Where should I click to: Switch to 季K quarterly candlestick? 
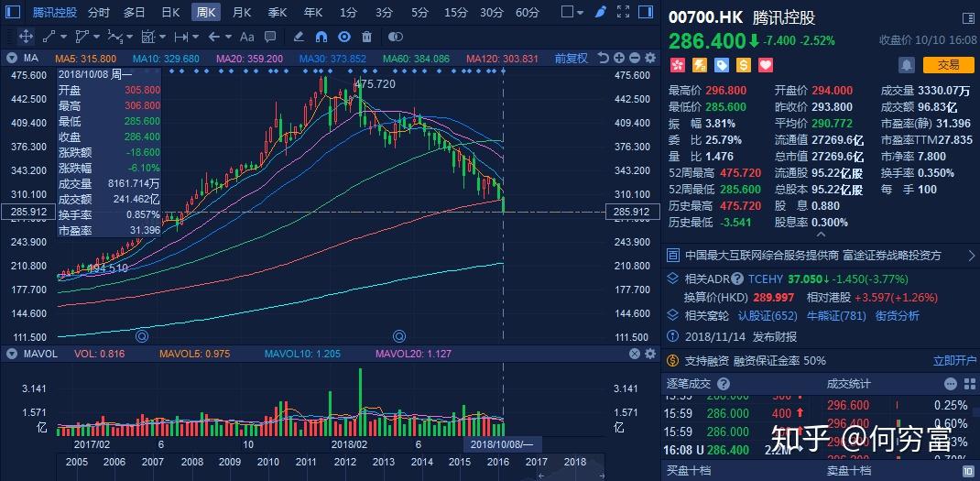pyautogui.click(x=278, y=12)
